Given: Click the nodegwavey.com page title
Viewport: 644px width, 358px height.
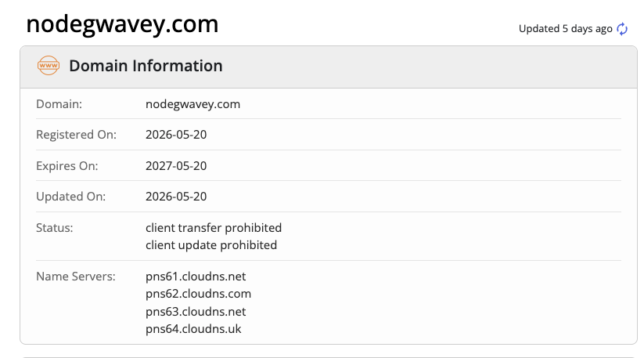Looking at the screenshot, I should pyautogui.click(x=122, y=24).
